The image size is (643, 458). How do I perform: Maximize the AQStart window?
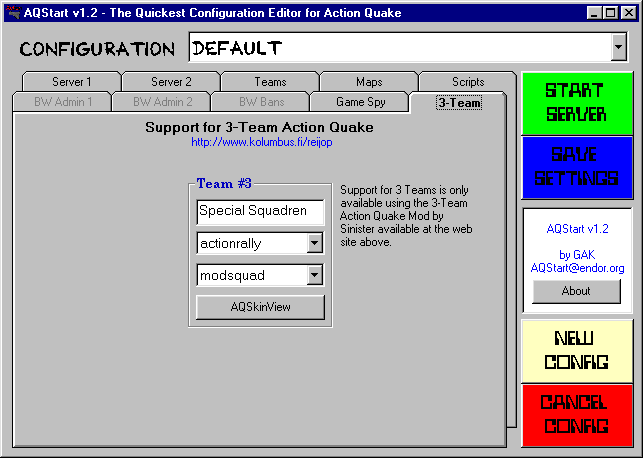pyautogui.click(x=611, y=13)
